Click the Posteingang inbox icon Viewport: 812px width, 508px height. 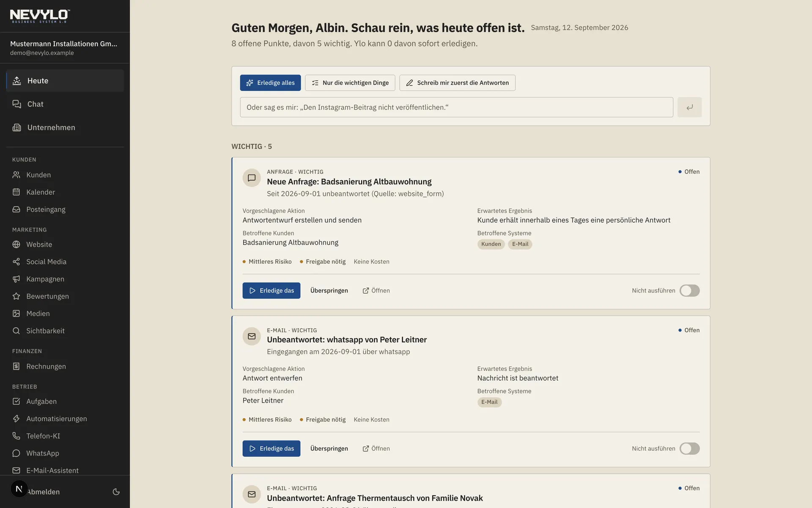tap(16, 210)
